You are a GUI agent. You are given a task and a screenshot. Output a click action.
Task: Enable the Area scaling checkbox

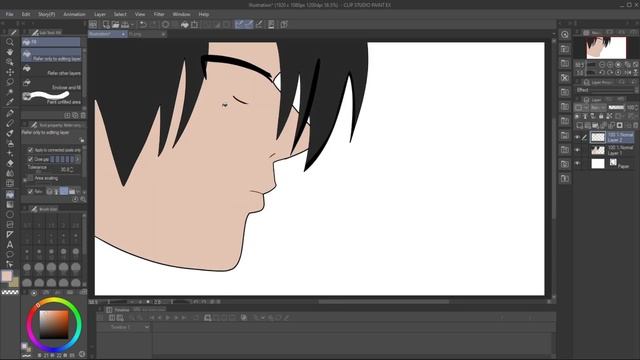click(31, 178)
